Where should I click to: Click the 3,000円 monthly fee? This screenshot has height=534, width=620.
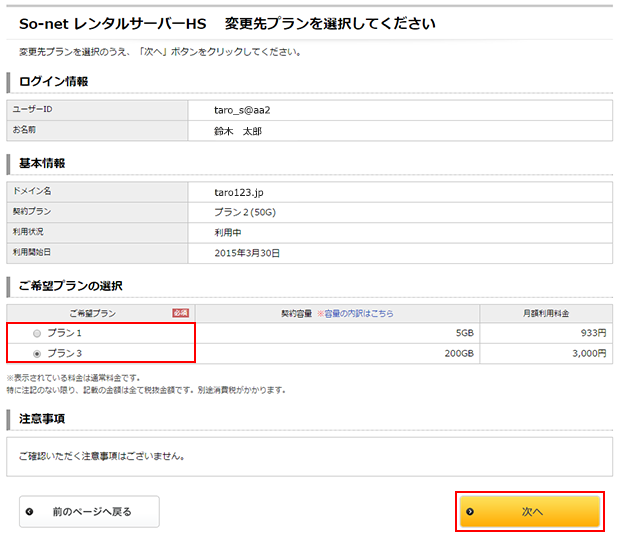(589, 353)
